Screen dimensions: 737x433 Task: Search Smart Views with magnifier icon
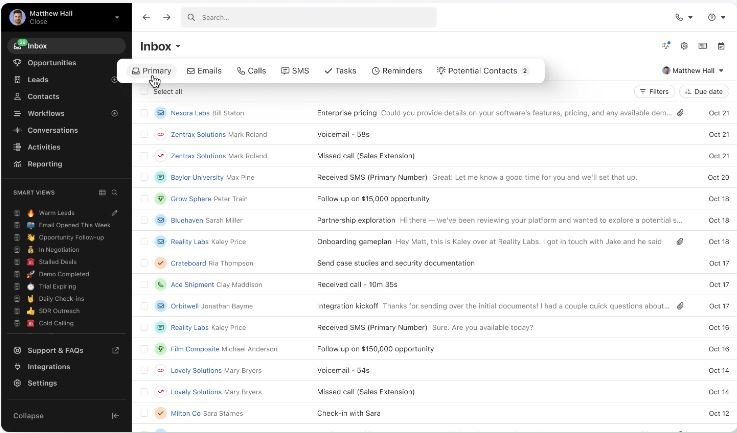click(x=114, y=192)
